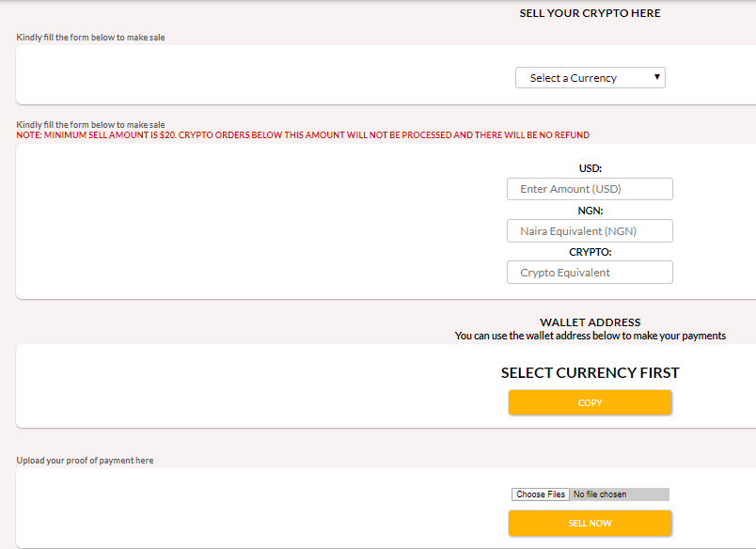Click the NGN: field label
Image resolution: width=756 pixels, height=549 pixels.
click(x=591, y=211)
